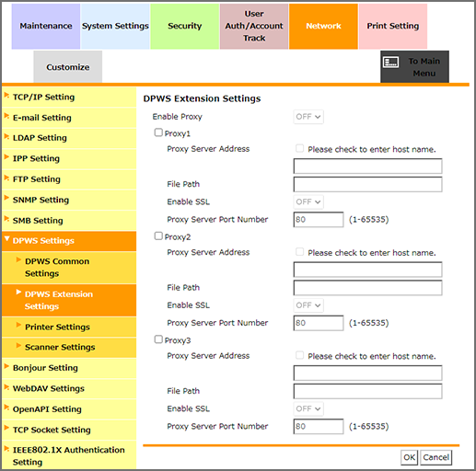Click the arrow icon beside SMB Setting
Image resolution: width=476 pixels, height=471 pixels.
(6, 219)
